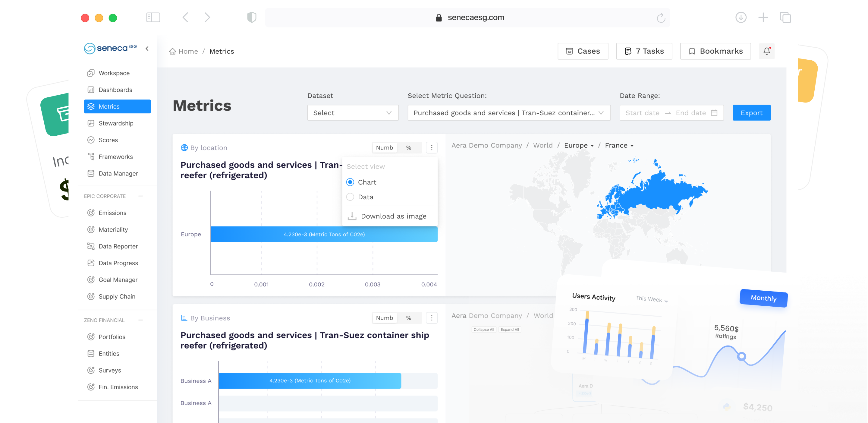Expand the Europe region dropdown
Viewport: 868px width, 423px height.
[579, 145]
